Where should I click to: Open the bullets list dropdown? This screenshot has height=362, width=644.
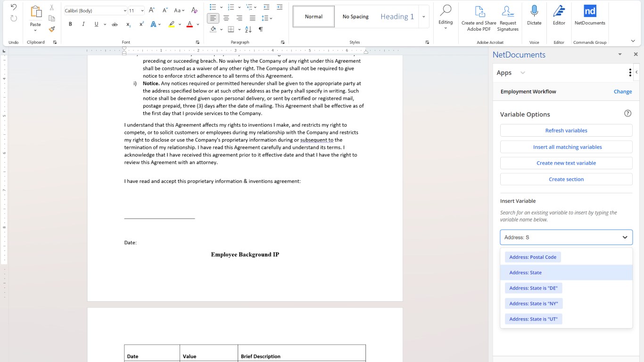(x=222, y=7)
